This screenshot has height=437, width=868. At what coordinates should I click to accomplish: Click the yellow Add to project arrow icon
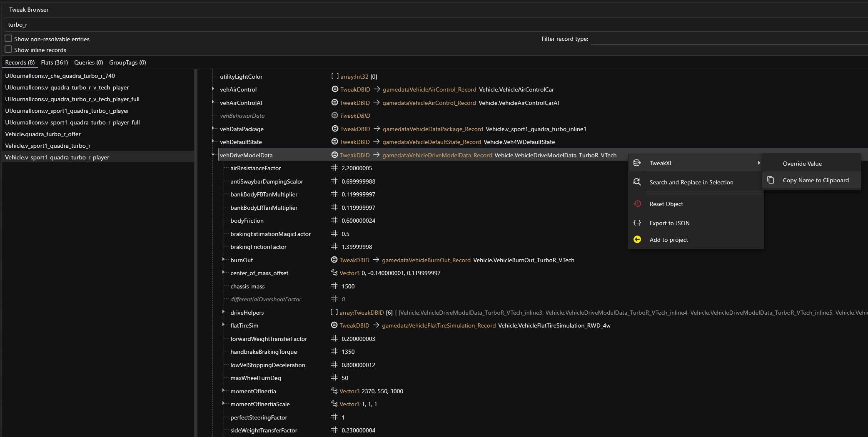pyautogui.click(x=637, y=240)
